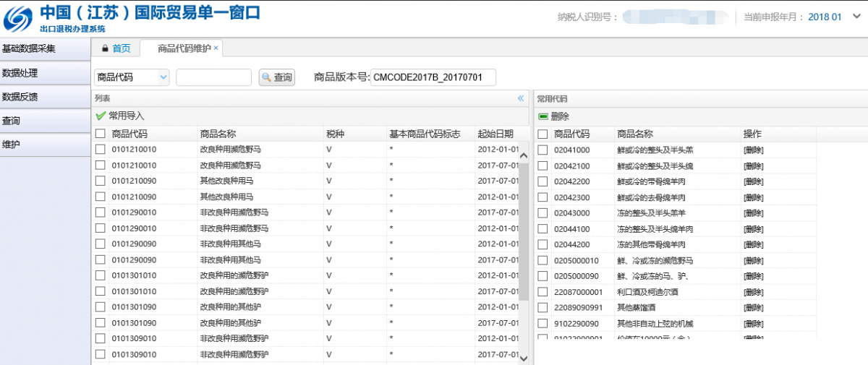Check the 9102290090 row checkbox
The width and height of the screenshot is (868, 365).
point(542,323)
